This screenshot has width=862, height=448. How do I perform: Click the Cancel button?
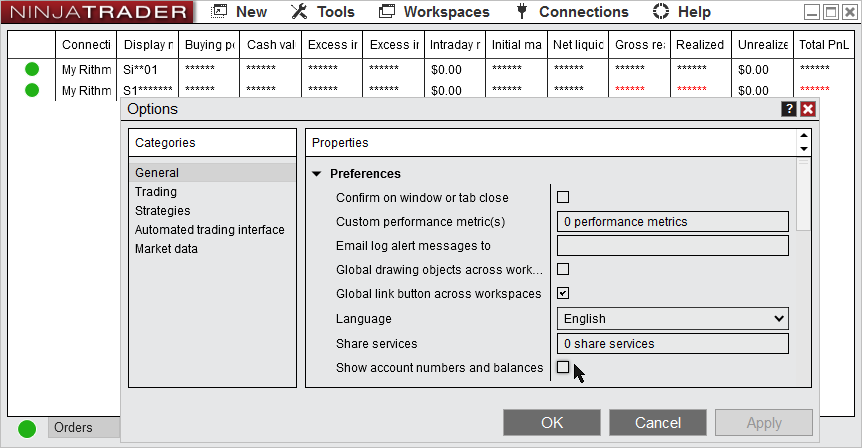658,422
